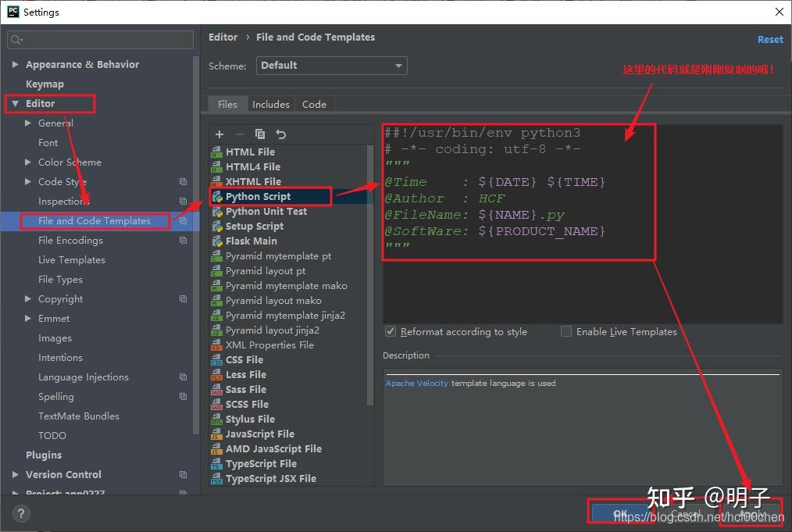Select File Types in the tree

(60, 280)
